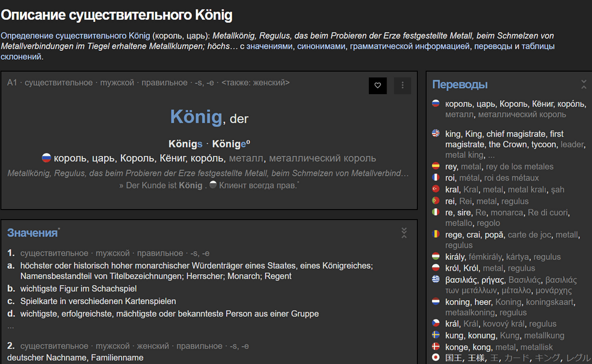The width and height of the screenshot is (592, 364).
Task: Click the heart favorite icon
Action: click(x=377, y=85)
